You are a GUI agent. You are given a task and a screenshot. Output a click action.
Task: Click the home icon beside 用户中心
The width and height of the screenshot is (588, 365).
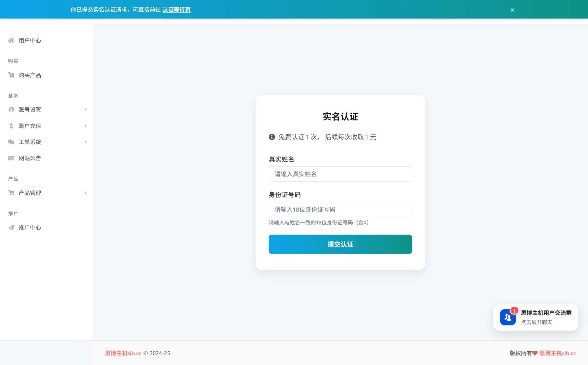click(x=11, y=40)
